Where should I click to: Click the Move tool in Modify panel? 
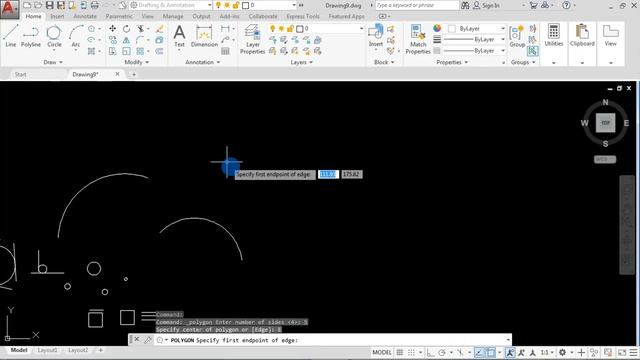pyautogui.click(x=113, y=29)
